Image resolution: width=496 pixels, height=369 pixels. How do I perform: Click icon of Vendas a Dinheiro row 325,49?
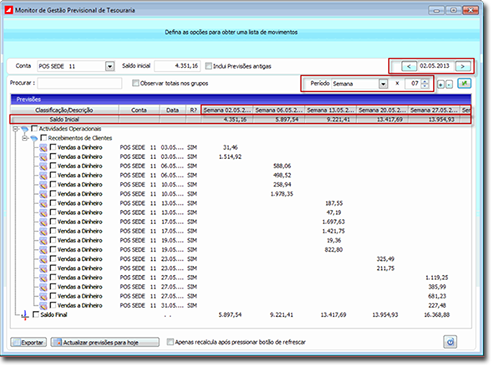pos(43,260)
